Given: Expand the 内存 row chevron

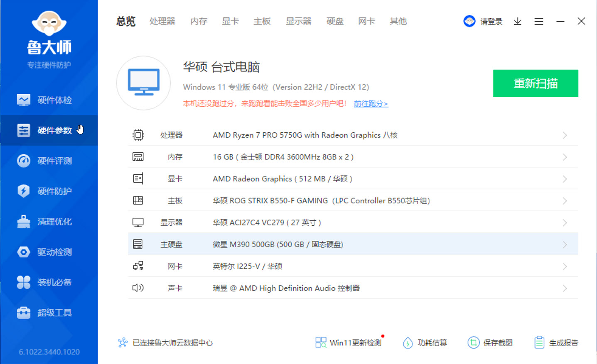Looking at the screenshot, I should pos(565,157).
